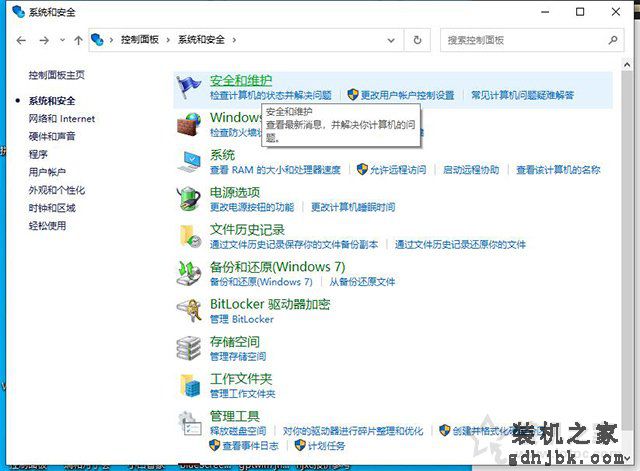
Task: Click 查看该计算机的名称 link
Action: tap(558, 170)
